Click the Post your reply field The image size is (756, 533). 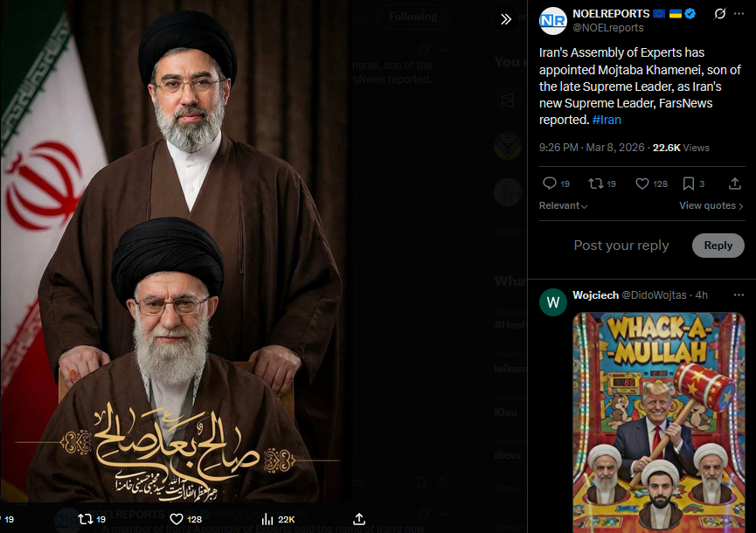(x=621, y=246)
